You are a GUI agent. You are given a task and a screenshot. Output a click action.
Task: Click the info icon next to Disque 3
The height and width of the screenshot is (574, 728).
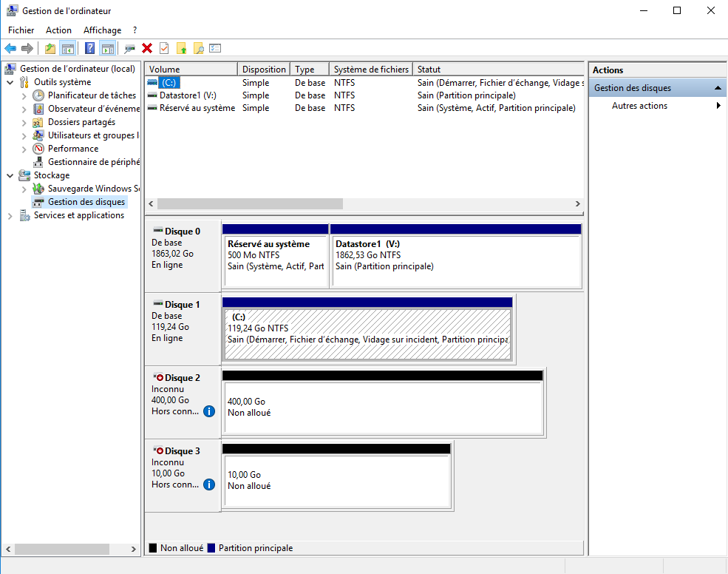click(x=208, y=484)
